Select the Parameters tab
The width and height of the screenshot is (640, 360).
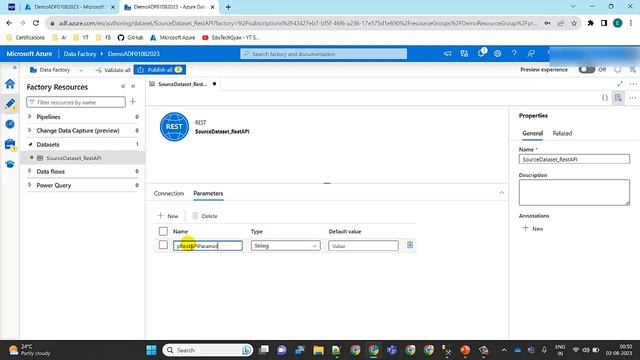(x=208, y=193)
